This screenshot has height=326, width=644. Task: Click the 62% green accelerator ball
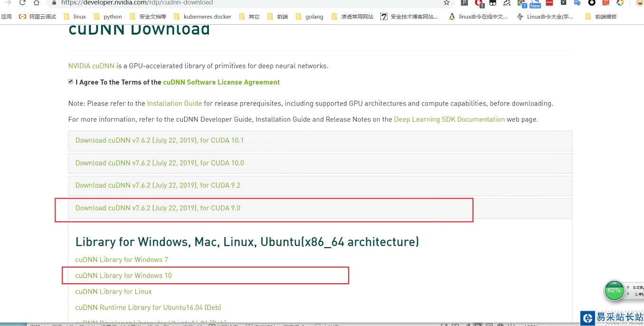point(614,290)
